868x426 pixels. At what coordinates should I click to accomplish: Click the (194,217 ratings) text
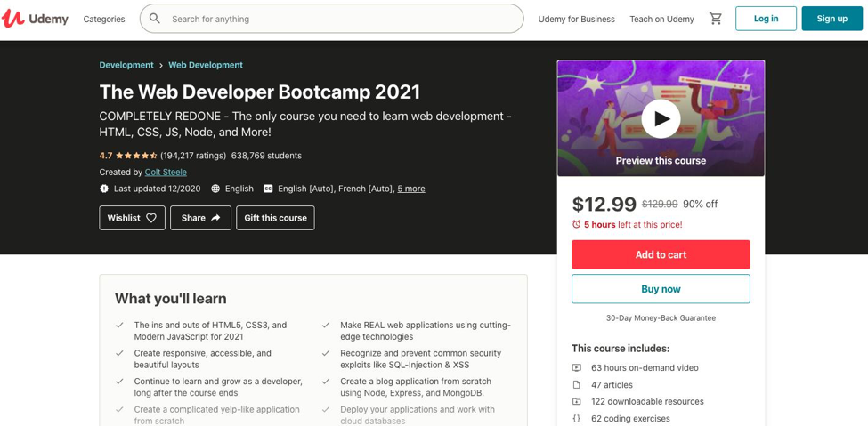(193, 156)
